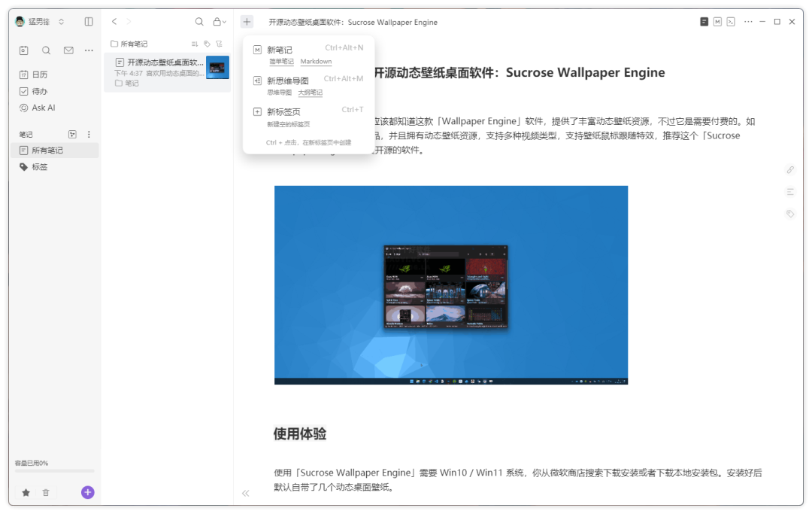Click the 猛男锋 user avatar
Screen dimensions: 812x514
(20, 22)
